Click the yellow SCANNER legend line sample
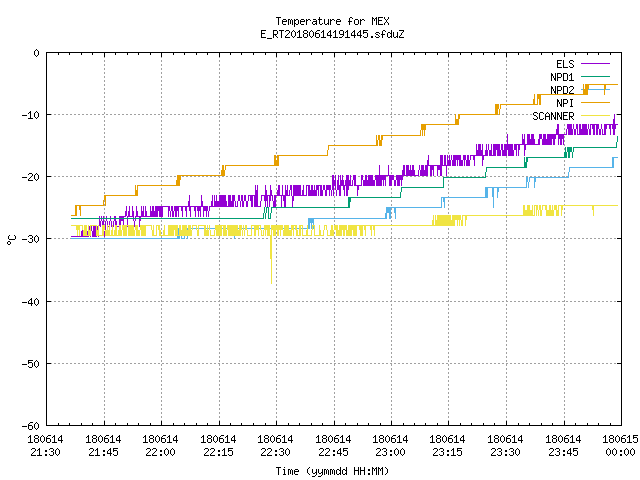 [595, 116]
